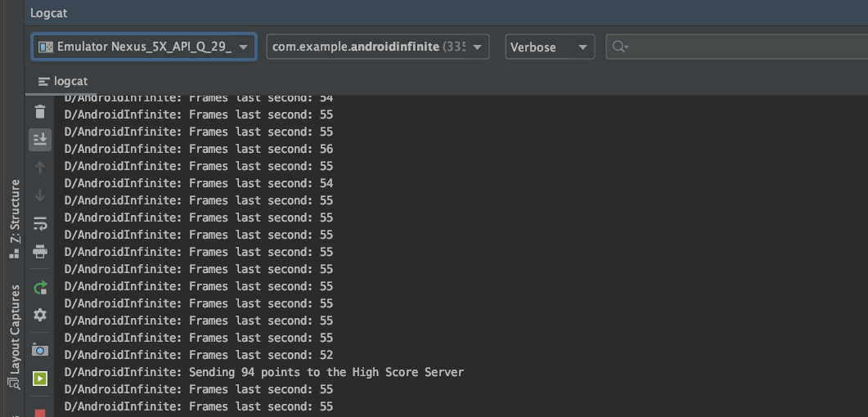868x417 pixels.
Task: Clear logcat with the trash icon
Action: click(39, 112)
